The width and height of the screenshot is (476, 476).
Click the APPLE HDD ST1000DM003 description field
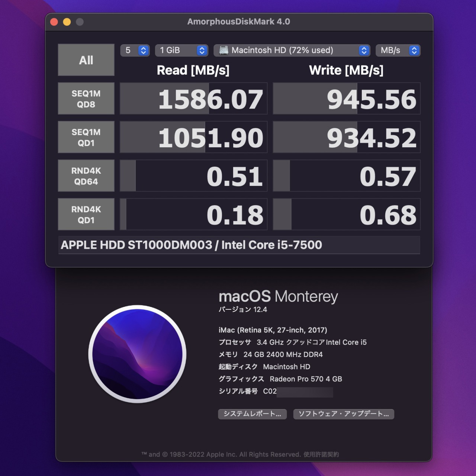click(x=239, y=245)
